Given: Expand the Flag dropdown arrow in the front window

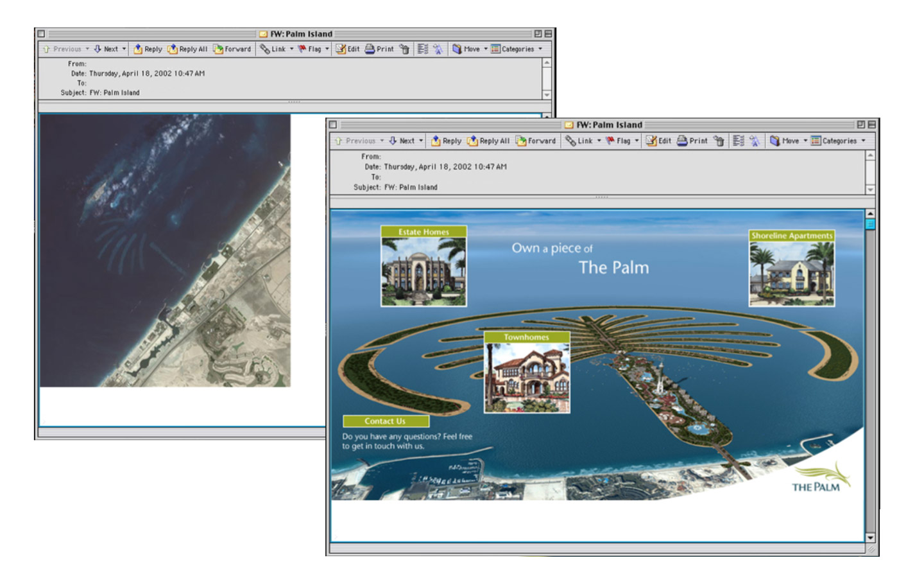Looking at the screenshot, I should [x=637, y=141].
